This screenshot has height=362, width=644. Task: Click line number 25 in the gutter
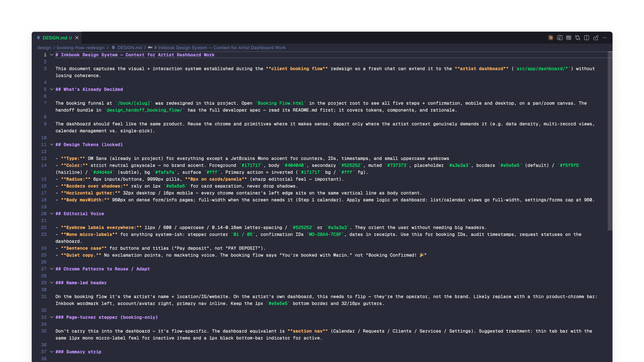(44, 255)
